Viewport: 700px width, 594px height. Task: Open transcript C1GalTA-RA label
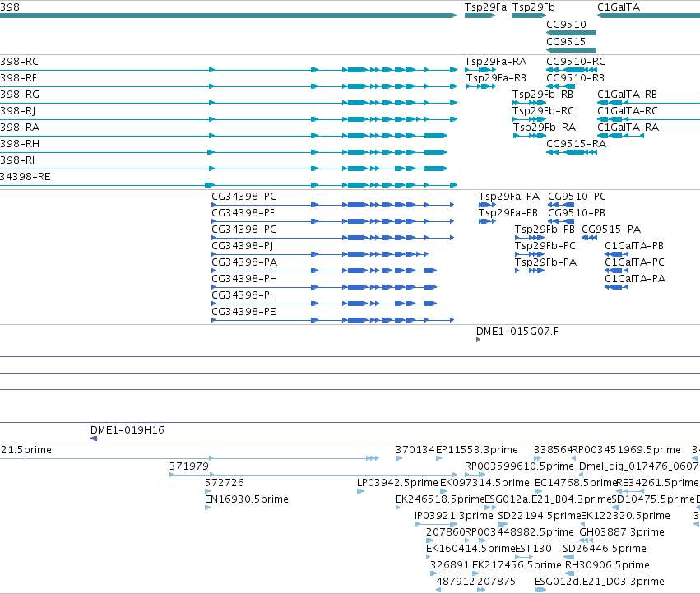click(x=628, y=128)
